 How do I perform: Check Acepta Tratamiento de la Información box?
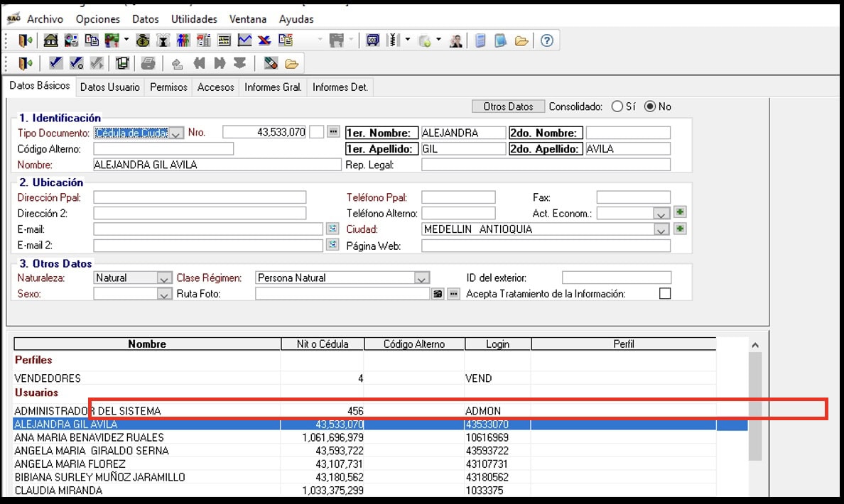(x=665, y=293)
